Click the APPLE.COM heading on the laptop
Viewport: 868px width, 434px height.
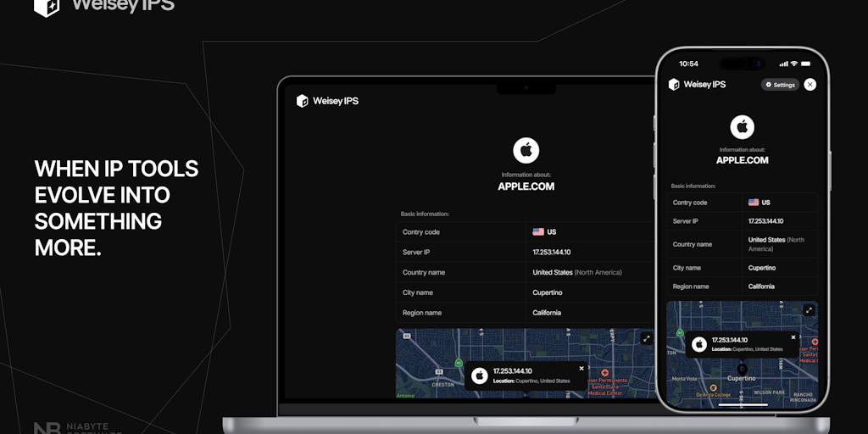[x=526, y=186]
